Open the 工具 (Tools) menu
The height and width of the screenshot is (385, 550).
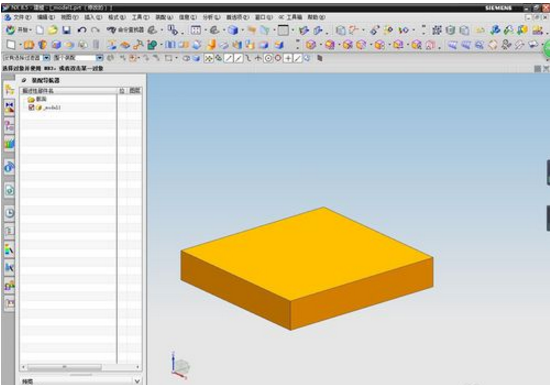140,17
